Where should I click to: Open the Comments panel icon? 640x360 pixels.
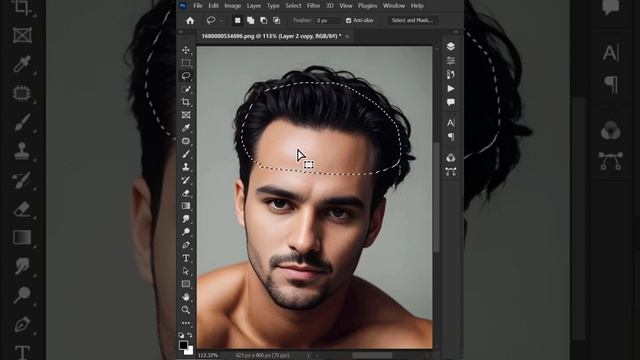(451, 102)
